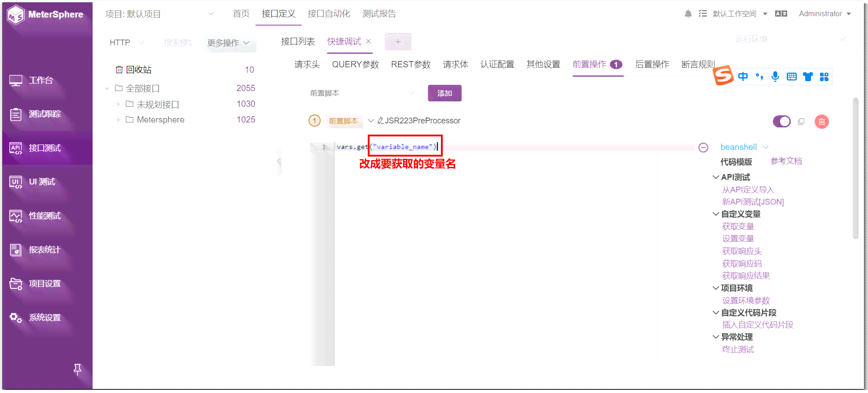
Task: Open the beanshell language dropdown
Action: tap(745, 147)
